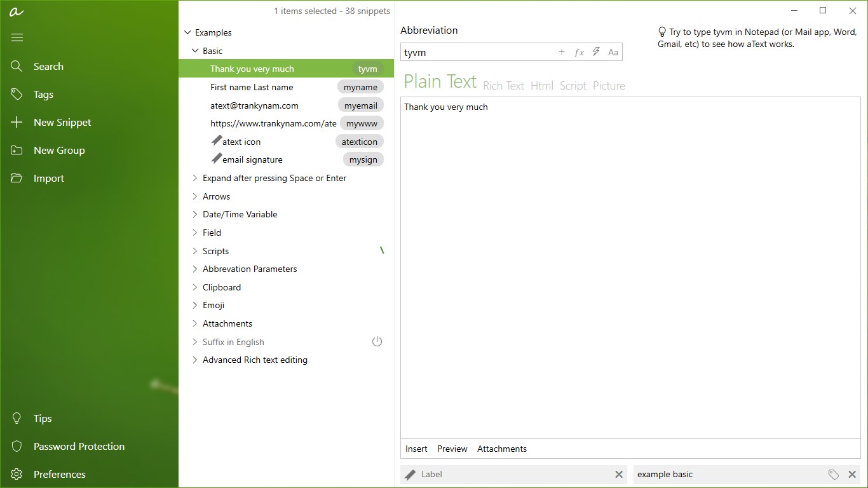Toggle instant expansion with the lightning icon

tap(595, 51)
